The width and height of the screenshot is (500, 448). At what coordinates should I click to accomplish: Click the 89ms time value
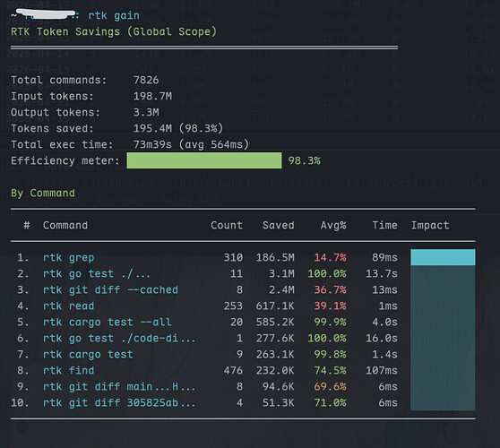tap(385, 257)
